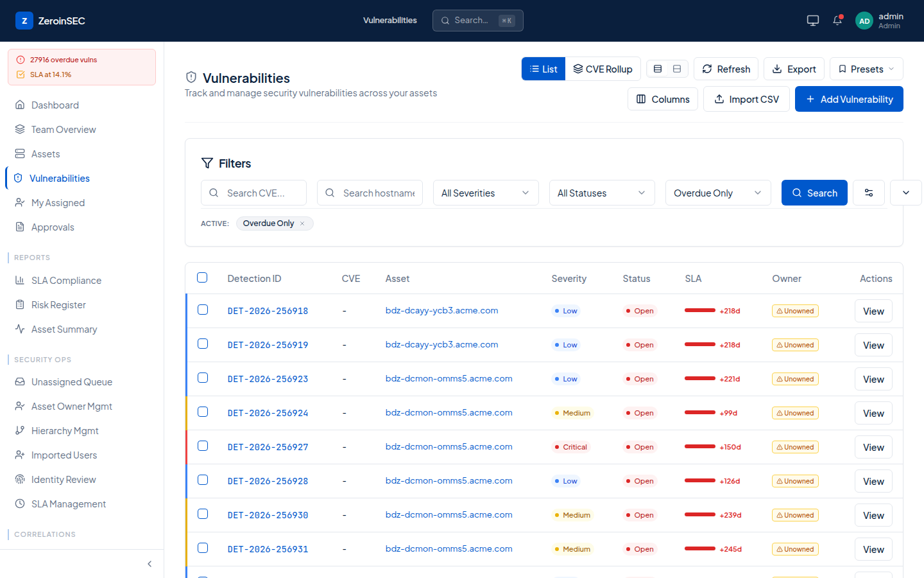Check the row for DET-2026-256918

pos(203,310)
